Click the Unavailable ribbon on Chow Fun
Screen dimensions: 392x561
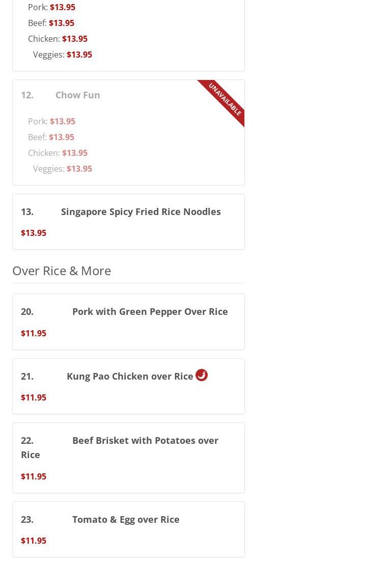(225, 99)
